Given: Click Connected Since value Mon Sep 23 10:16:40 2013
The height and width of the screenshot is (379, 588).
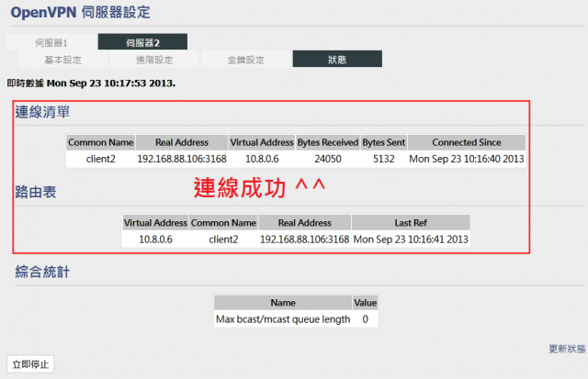Looking at the screenshot, I should coord(467,159).
